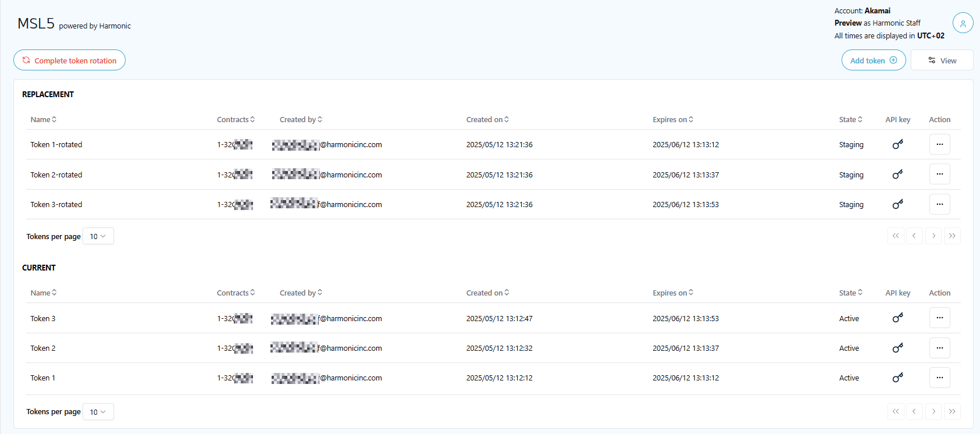Go to next page of replacement tokens
980x434 pixels.
[x=933, y=236]
